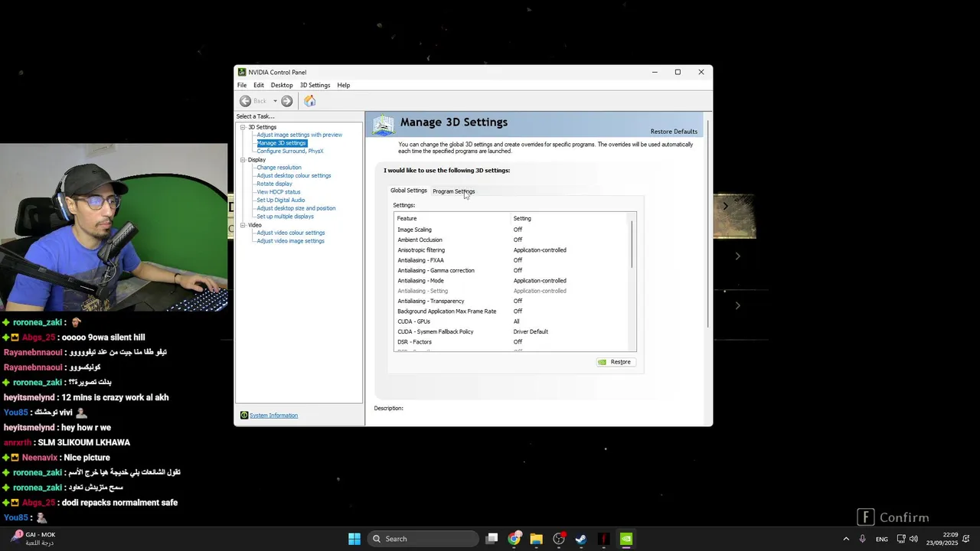
Task: Open Task View from the taskbar
Action: [x=492, y=539]
